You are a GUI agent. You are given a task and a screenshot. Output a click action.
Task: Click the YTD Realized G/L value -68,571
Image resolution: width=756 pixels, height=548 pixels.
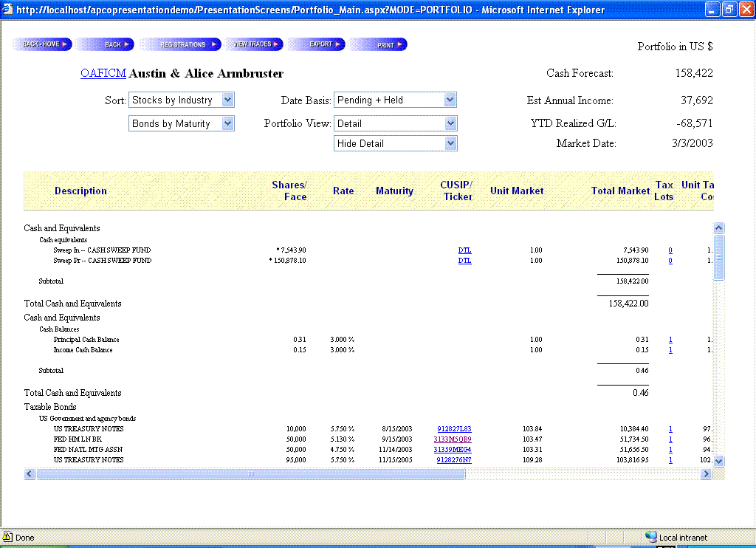[694, 123]
